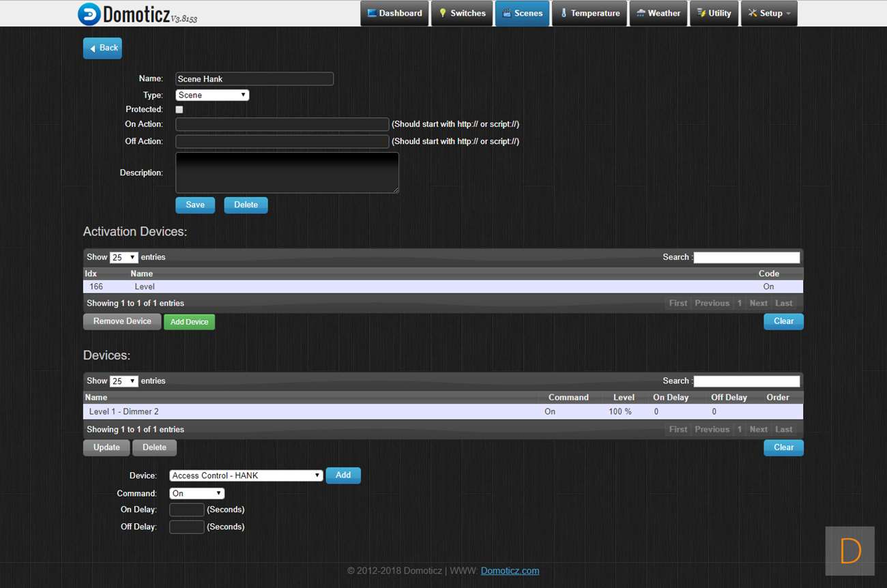
Task: Open the Dashboard tab
Action: tap(394, 14)
